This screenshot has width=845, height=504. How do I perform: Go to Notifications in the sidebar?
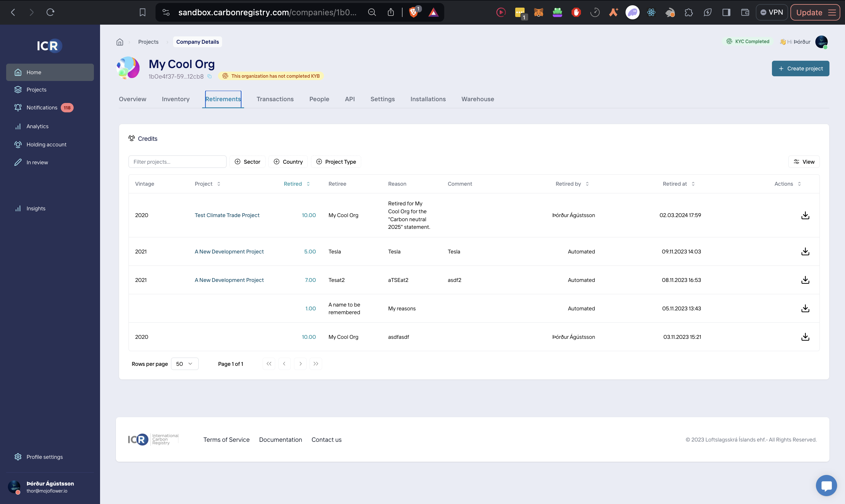coord(42,108)
